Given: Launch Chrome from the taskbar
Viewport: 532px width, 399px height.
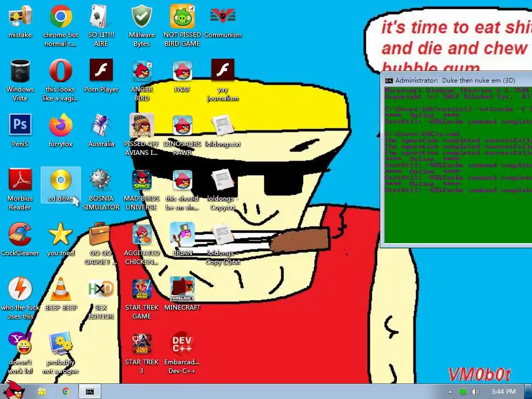Looking at the screenshot, I should coord(66,392).
